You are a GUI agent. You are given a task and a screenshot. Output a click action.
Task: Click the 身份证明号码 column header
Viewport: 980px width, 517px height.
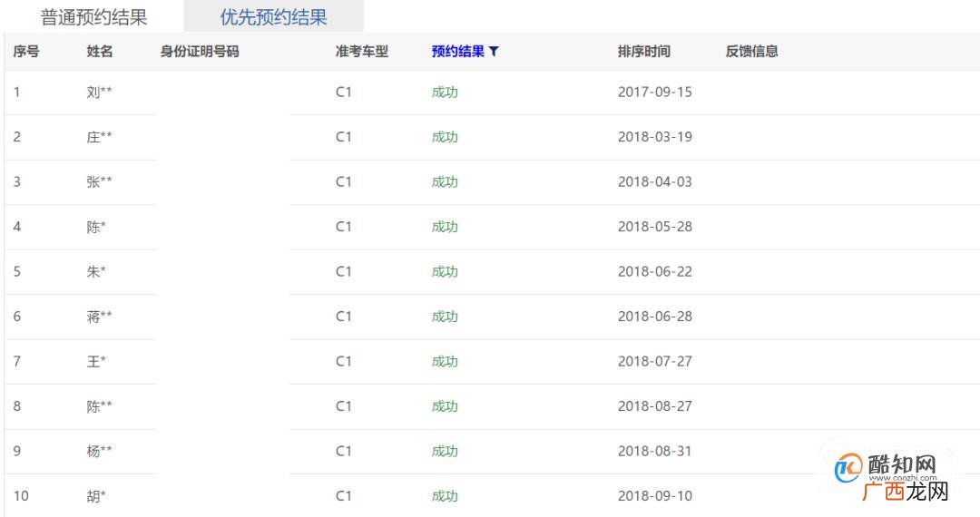pyautogui.click(x=200, y=51)
